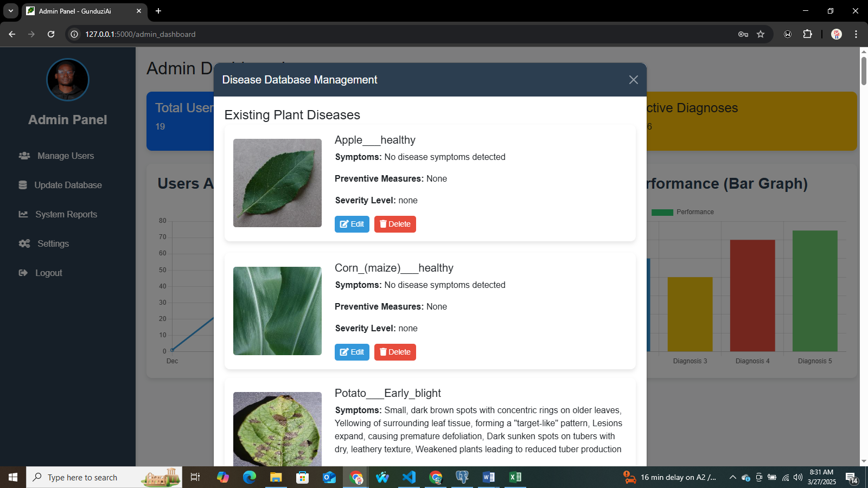Open Visual Studio Code from the taskbar
This screenshot has height=488, width=868.
point(409,477)
